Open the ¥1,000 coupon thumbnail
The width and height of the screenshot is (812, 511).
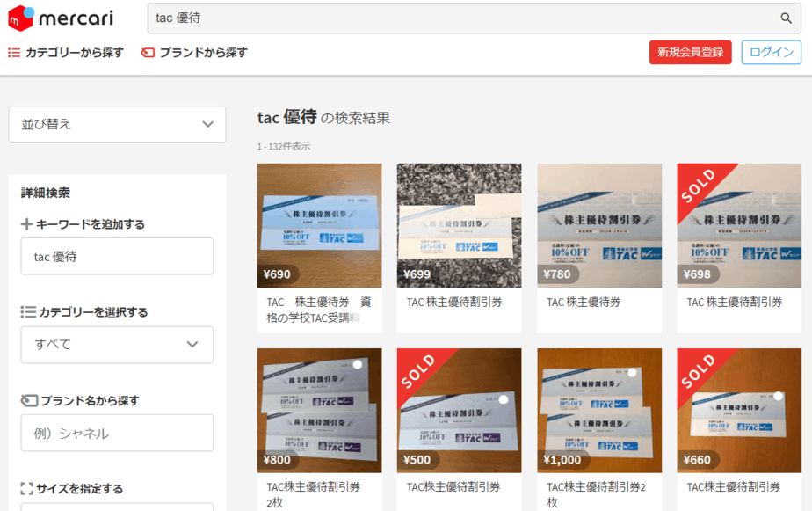click(599, 411)
